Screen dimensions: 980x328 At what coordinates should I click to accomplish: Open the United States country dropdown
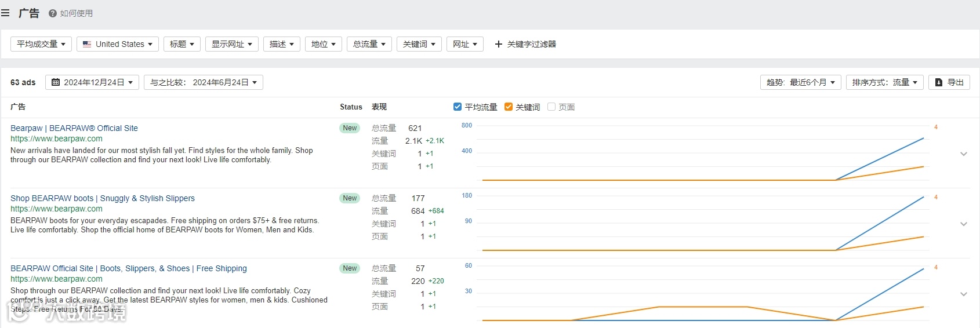(x=118, y=44)
